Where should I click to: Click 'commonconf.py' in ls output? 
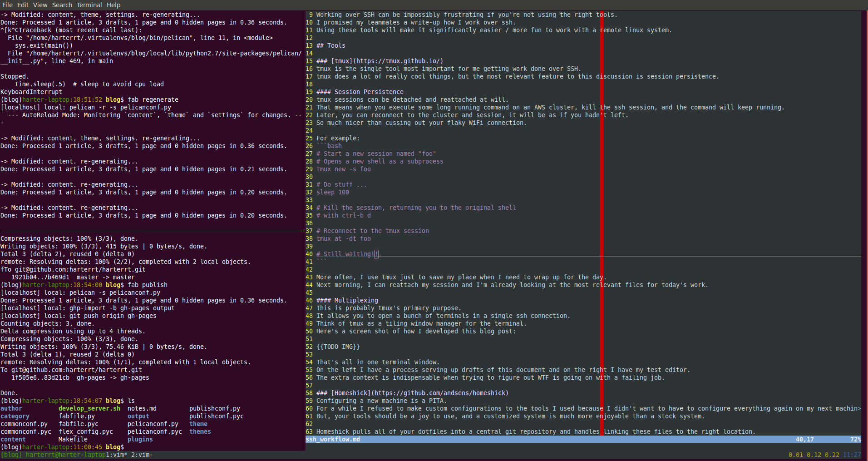coord(24,424)
